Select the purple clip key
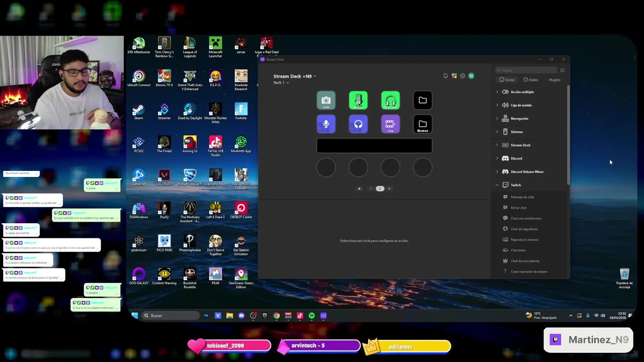The width and height of the screenshot is (644, 362). coord(390,124)
